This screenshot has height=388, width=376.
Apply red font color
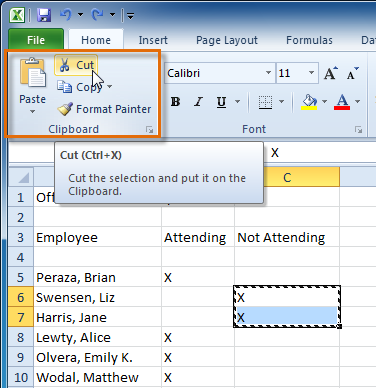coord(342,102)
